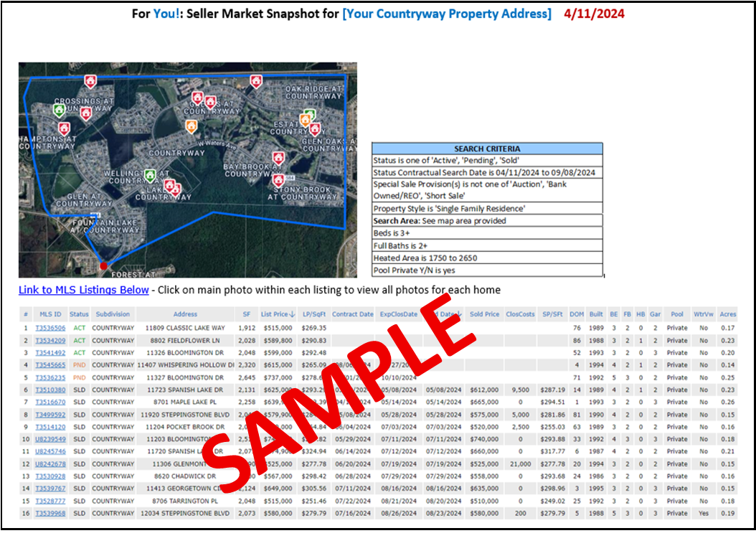View listing T3516670
756x551 pixels.
50,402
